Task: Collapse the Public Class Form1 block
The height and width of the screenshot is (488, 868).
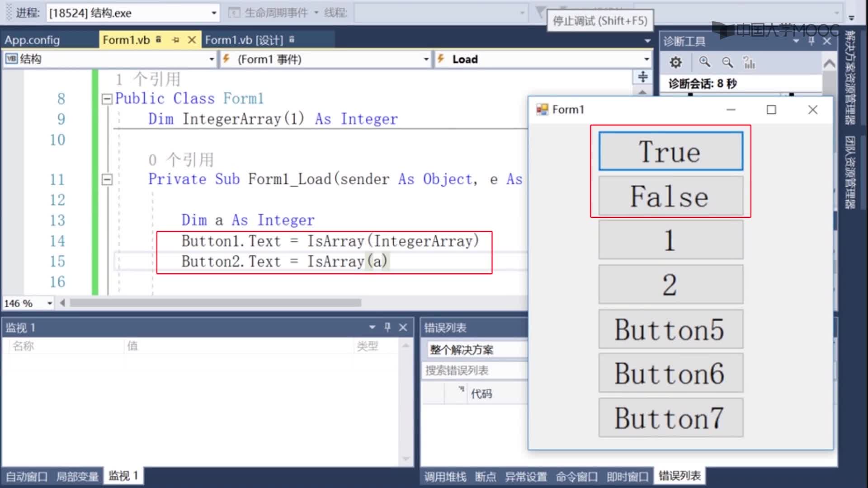Action: pos(107,99)
